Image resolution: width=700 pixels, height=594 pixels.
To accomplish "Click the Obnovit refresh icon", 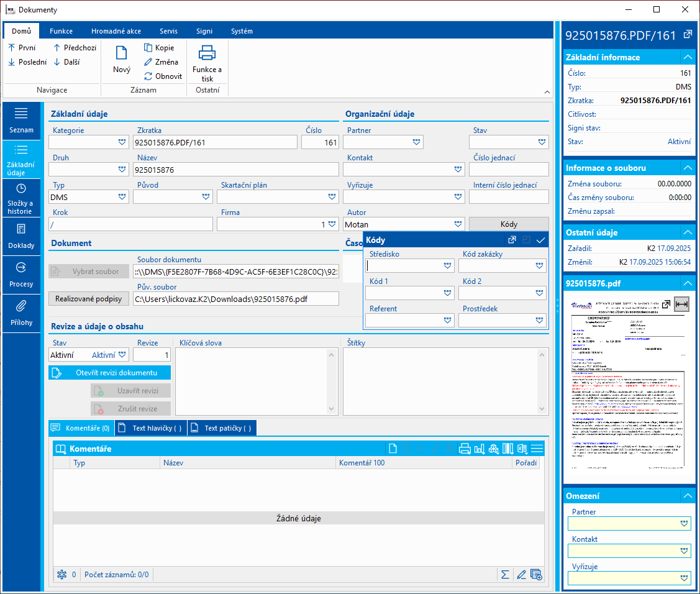I will click(x=148, y=76).
